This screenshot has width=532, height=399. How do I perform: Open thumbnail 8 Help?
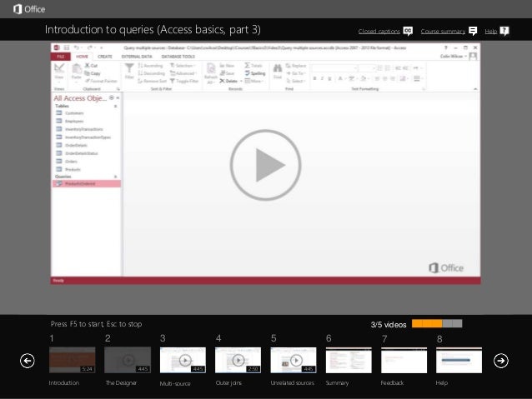coord(459,360)
